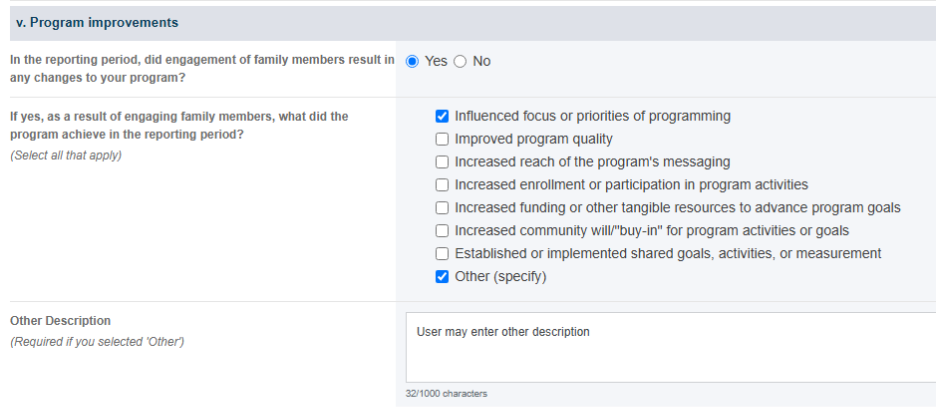Image resolution: width=936 pixels, height=408 pixels.
Task: Check Increased community will/"buy-in" option
Action: click(x=442, y=231)
